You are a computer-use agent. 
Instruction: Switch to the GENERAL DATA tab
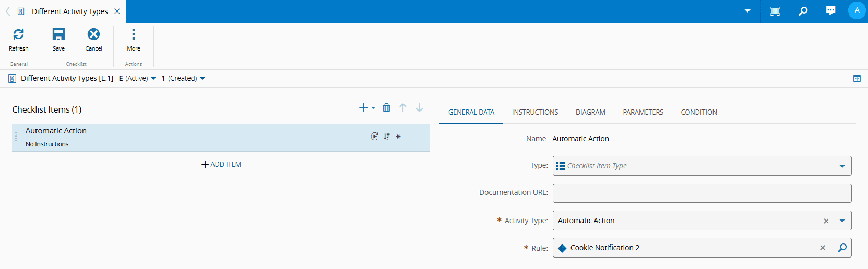(x=471, y=112)
